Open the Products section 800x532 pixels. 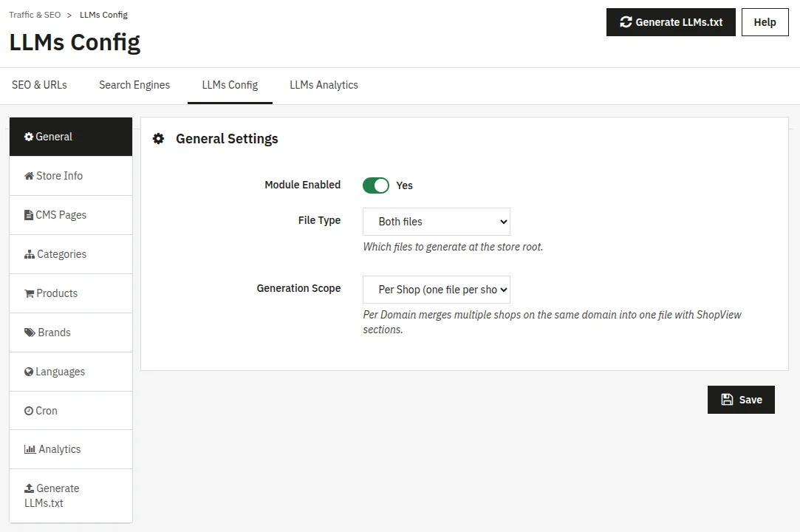point(71,293)
